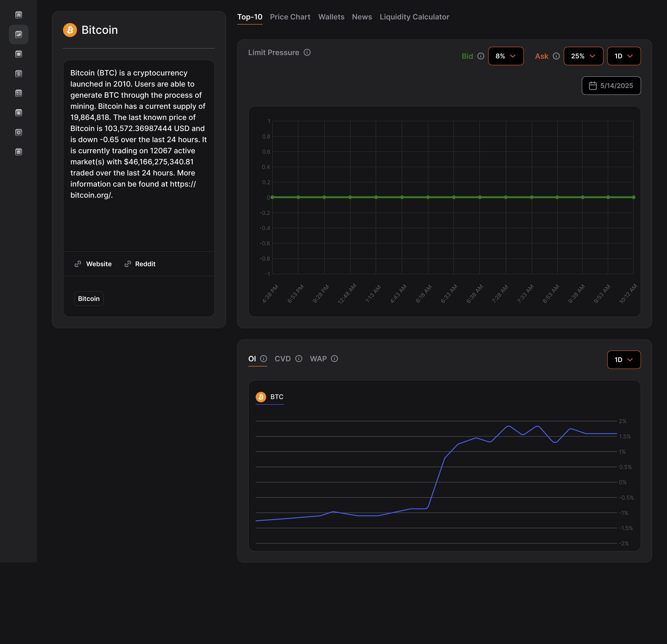
Task: Open the Home sidebar icon
Action: pyautogui.click(x=19, y=15)
